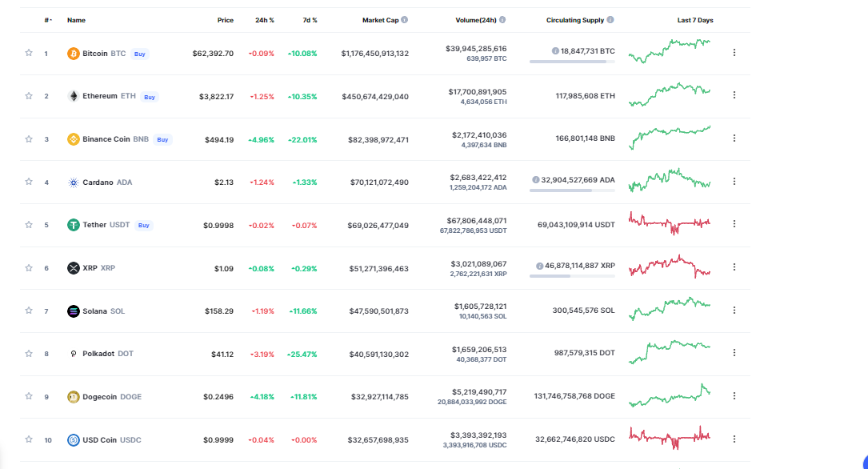The image size is (868, 469).
Task: Sort table by Market Cap header
Action: tap(380, 20)
